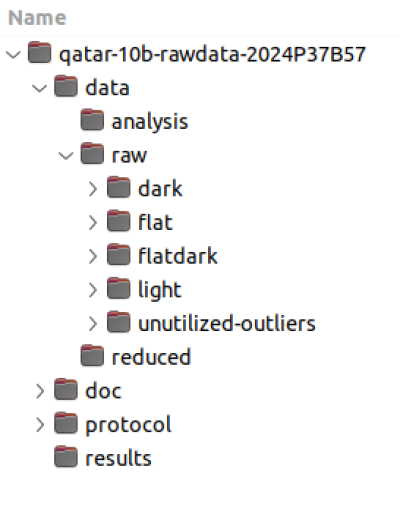Expand the protocol folder
Image resolution: width=400 pixels, height=520 pixels.
[40, 425]
